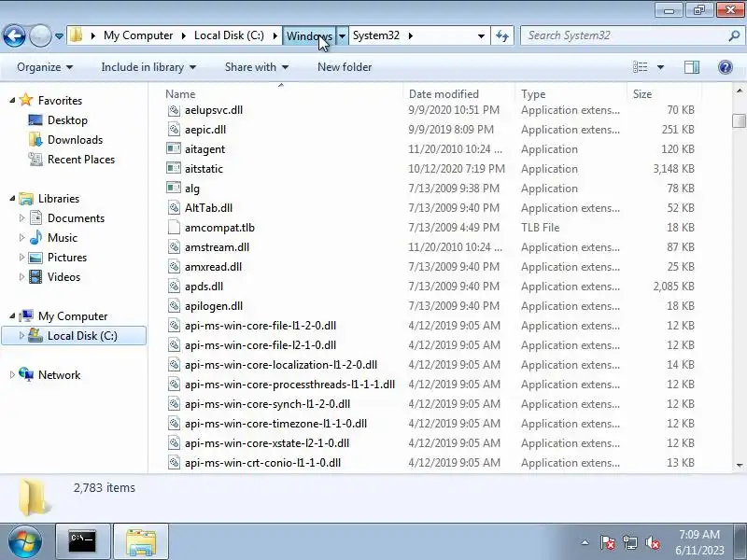Refresh the System32 folder view
Image resolution: width=747 pixels, height=560 pixels.
click(x=502, y=35)
